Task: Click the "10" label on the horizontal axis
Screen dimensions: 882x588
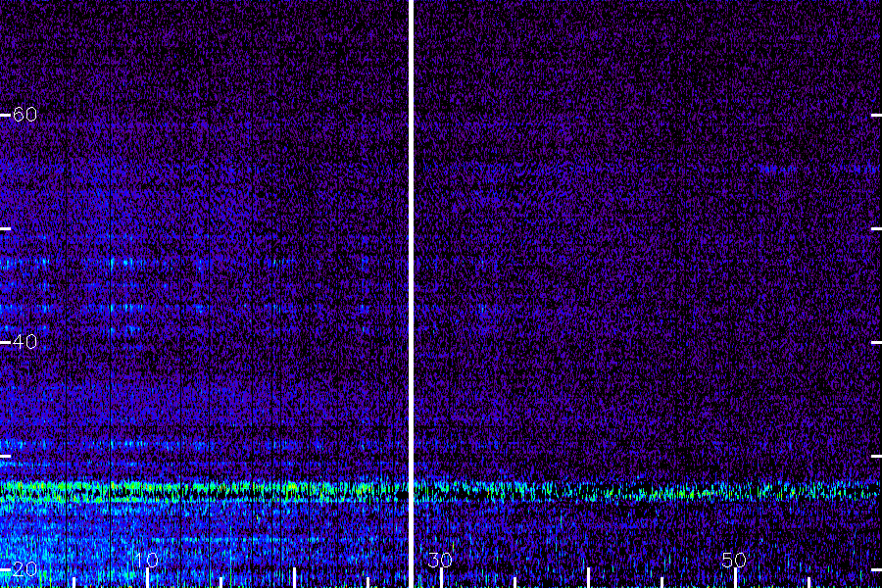Action: (146, 560)
